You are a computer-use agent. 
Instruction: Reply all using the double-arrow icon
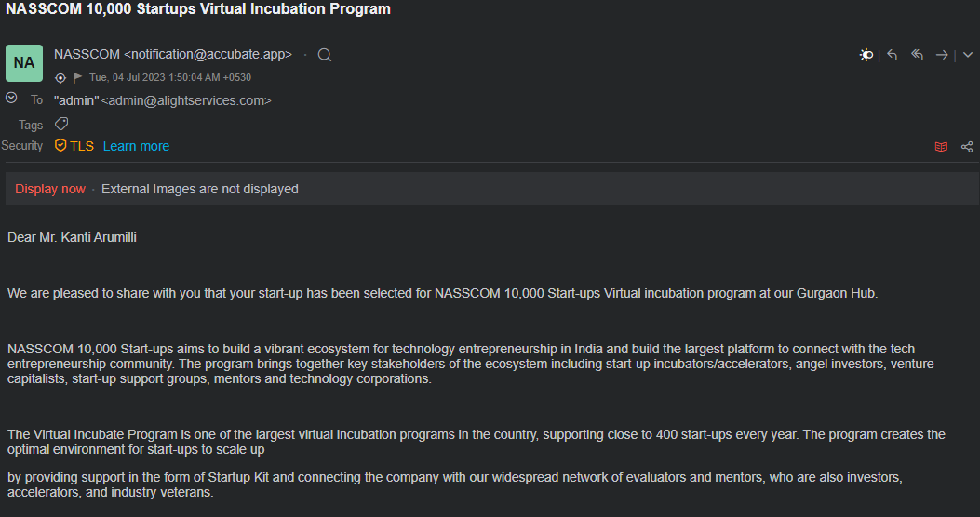(x=917, y=55)
